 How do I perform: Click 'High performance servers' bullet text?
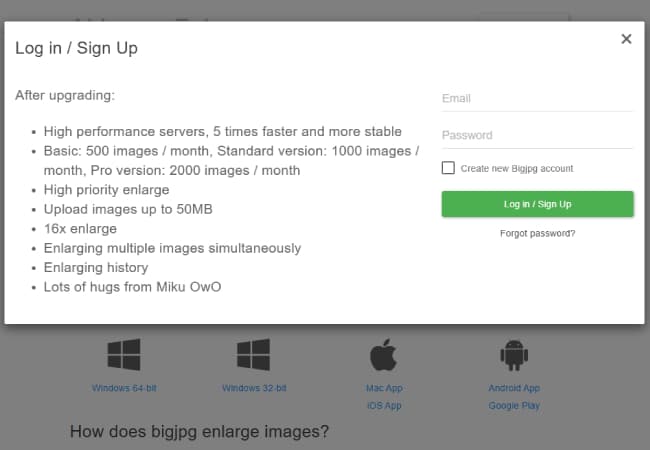coord(223,131)
